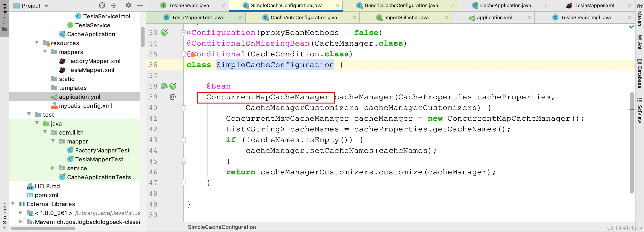Switch to the TeslaServiceImpl.java tab
Viewport: 644px width, 232px height.
point(586,17)
